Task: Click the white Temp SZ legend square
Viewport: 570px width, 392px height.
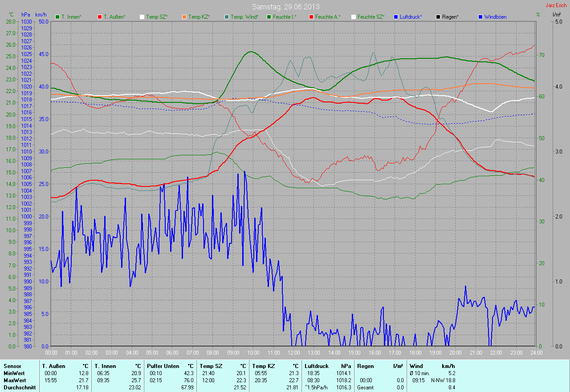Action: (x=142, y=17)
